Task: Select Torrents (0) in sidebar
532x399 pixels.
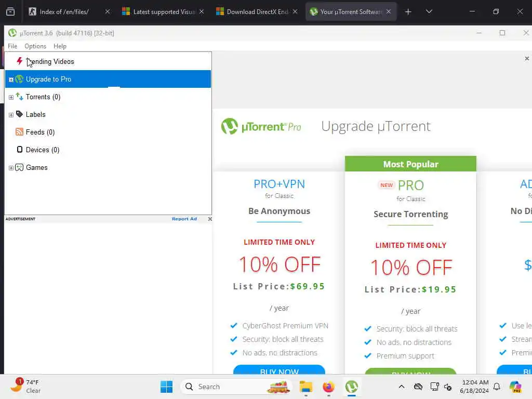Action: tap(108, 97)
